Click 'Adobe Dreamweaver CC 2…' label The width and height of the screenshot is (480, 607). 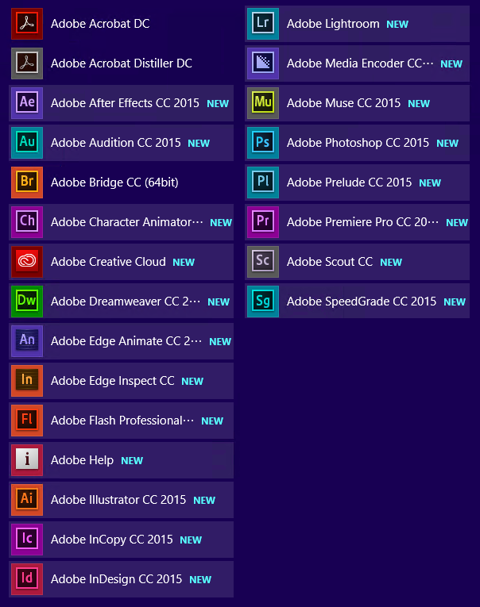(125, 301)
